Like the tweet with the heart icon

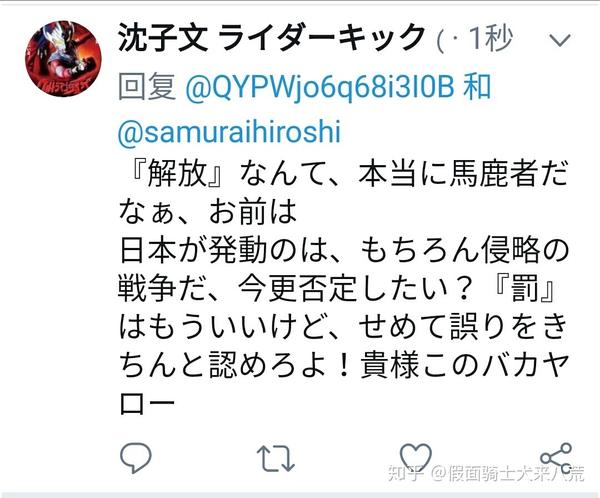coord(415,457)
